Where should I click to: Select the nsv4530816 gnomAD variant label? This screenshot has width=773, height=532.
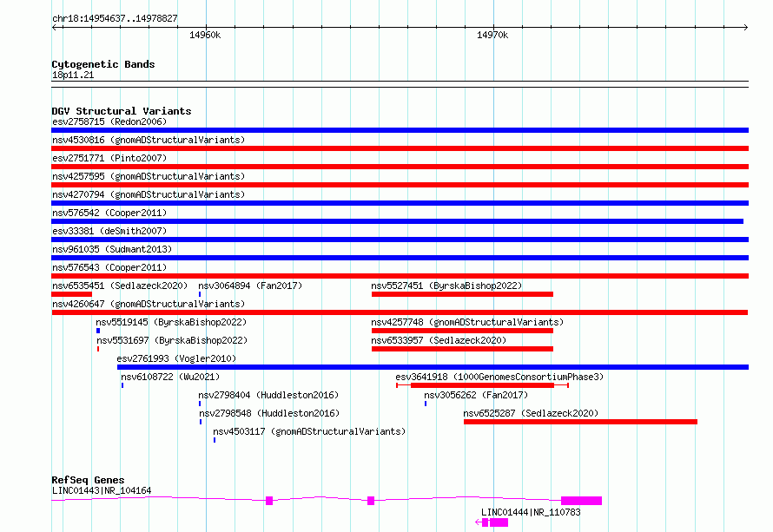[x=149, y=140]
